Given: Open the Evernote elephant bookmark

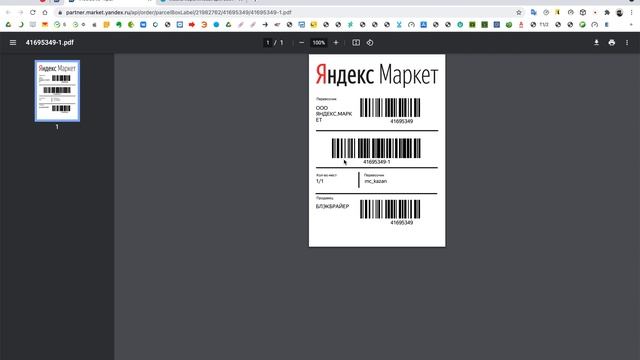Looking at the screenshot, I should click(119, 25).
